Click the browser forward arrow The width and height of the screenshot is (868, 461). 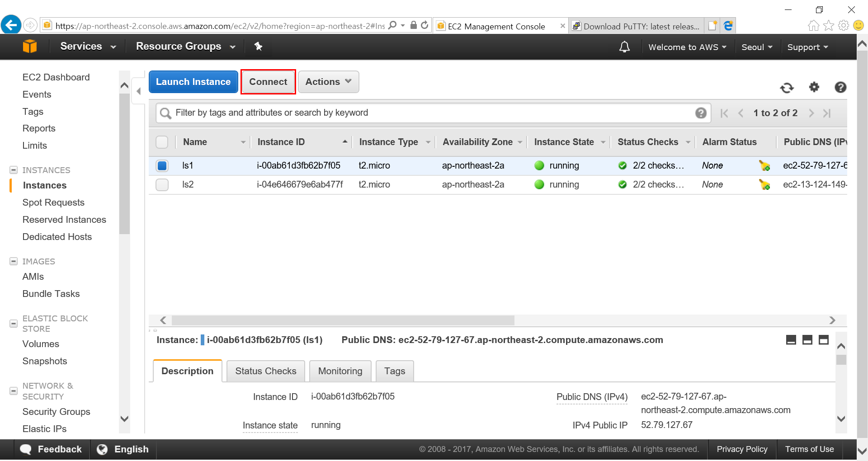tap(30, 25)
